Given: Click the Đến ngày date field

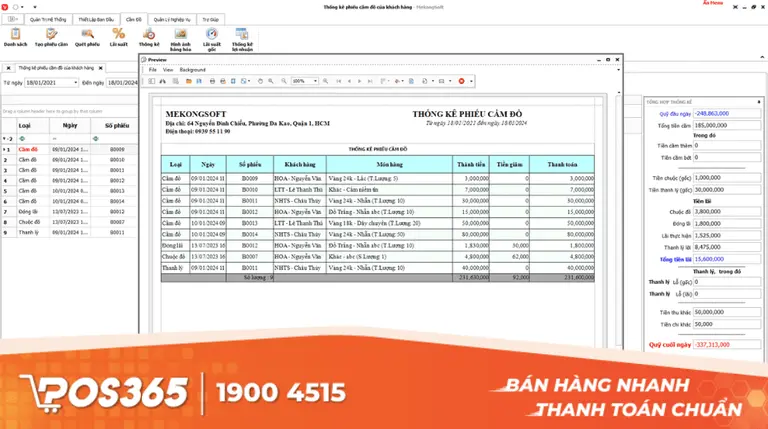Looking at the screenshot, I should click(122, 83).
